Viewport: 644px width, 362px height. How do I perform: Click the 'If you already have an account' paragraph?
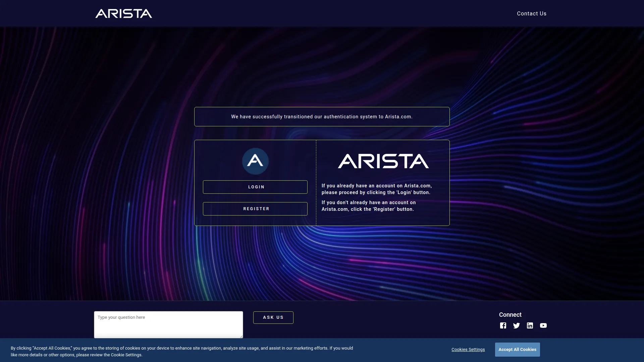(x=377, y=189)
